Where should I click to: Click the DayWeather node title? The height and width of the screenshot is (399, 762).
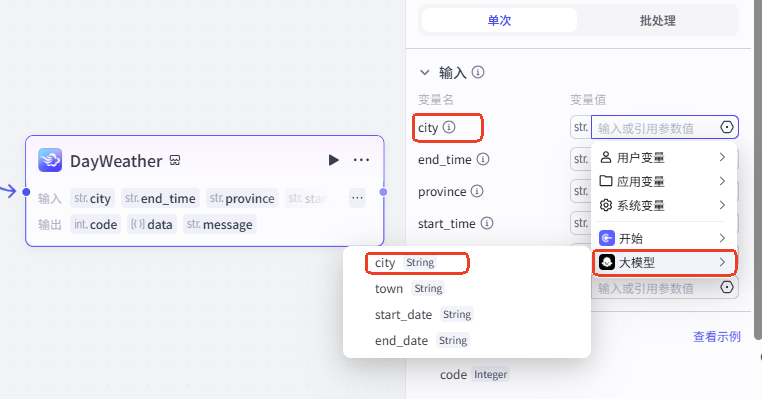(x=116, y=161)
